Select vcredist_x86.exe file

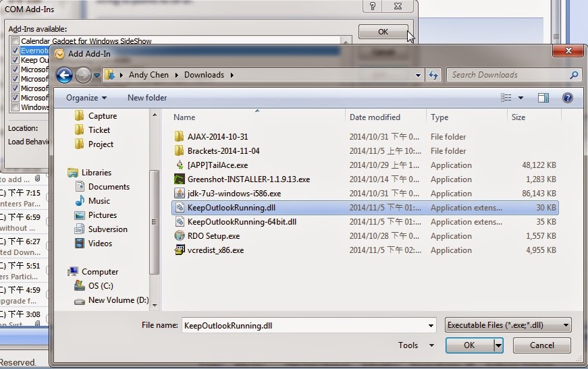point(215,250)
